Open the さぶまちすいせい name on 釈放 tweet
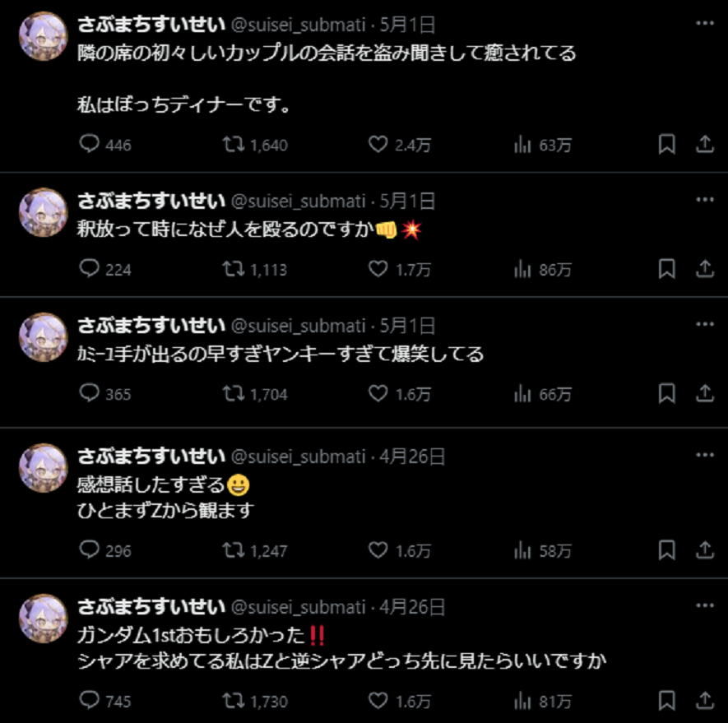This screenshot has height=723, width=728. [x=151, y=201]
